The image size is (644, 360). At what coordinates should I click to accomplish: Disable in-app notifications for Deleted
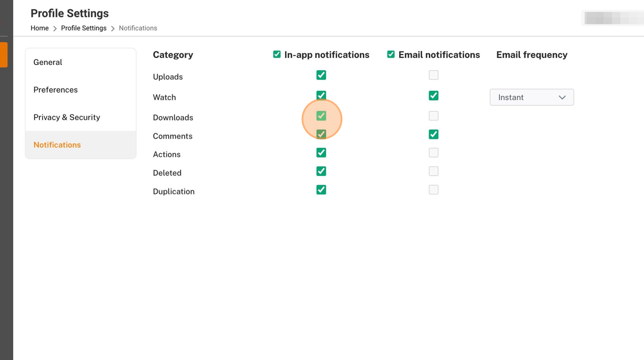point(321,171)
